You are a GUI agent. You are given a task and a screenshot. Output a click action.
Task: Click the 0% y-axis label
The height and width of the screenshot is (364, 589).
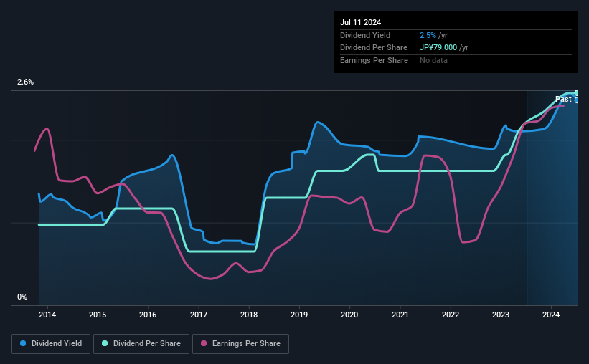point(22,297)
